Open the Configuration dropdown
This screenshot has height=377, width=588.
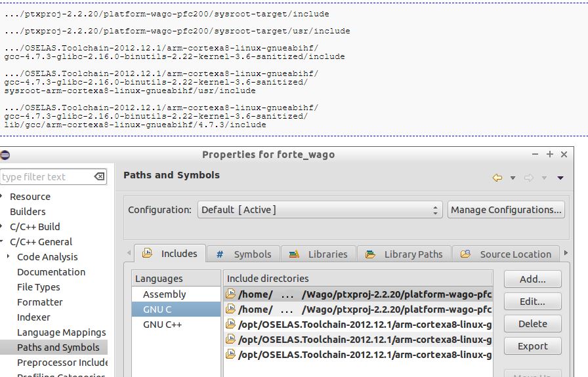point(320,210)
